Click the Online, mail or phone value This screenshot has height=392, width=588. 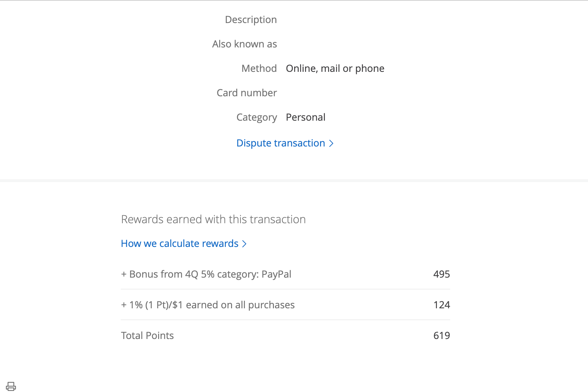[x=335, y=68]
